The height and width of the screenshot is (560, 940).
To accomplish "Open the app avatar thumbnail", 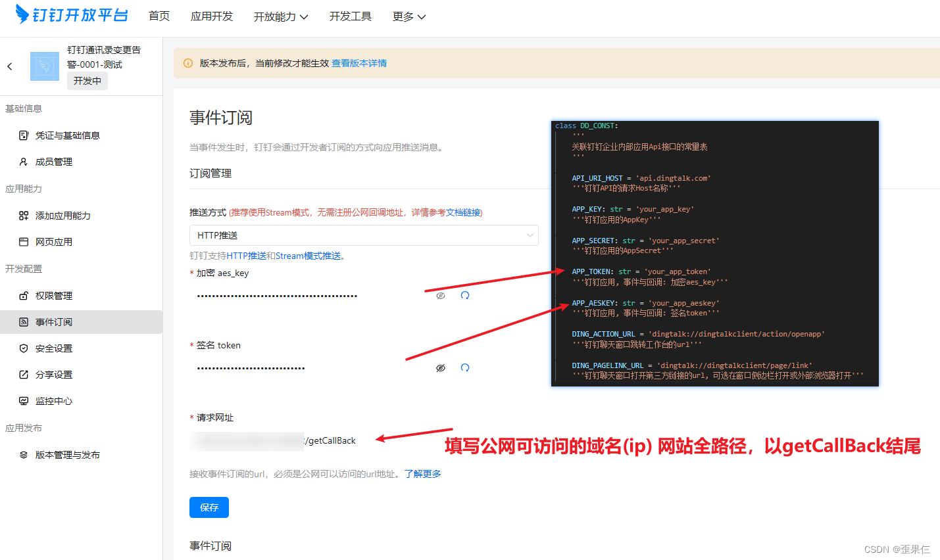I will [45, 66].
